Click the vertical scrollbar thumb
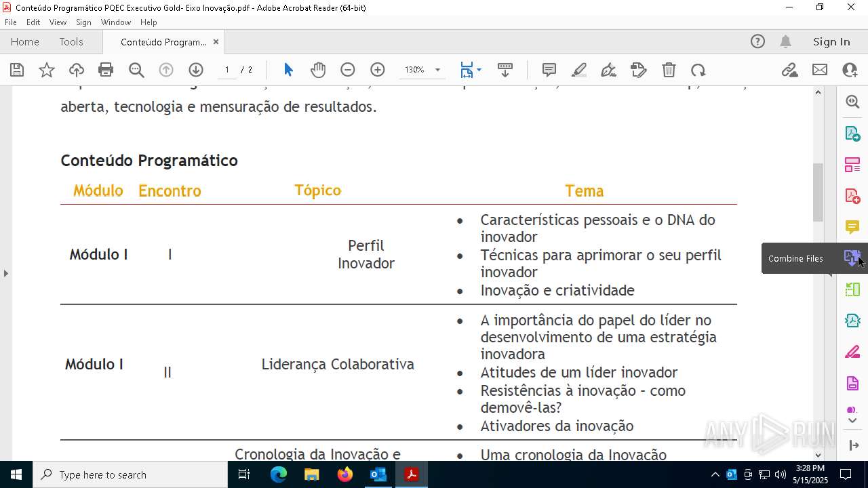The height and width of the screenshot is (488, 868). 818,192
